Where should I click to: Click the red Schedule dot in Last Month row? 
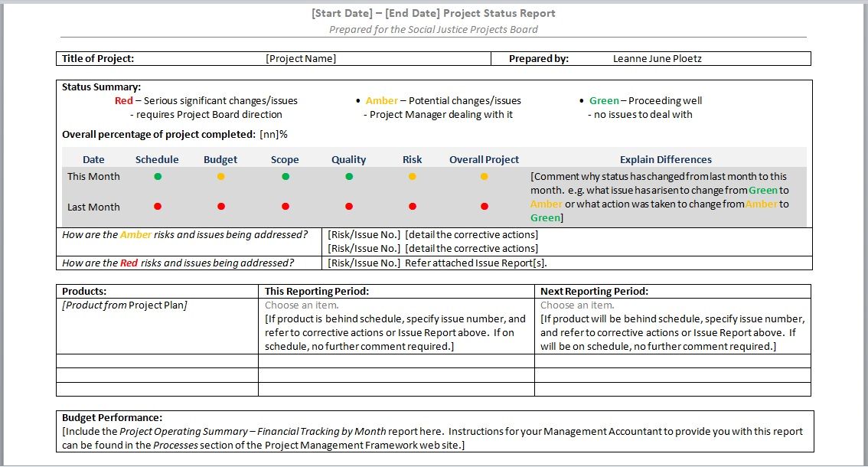click(158, 206)
